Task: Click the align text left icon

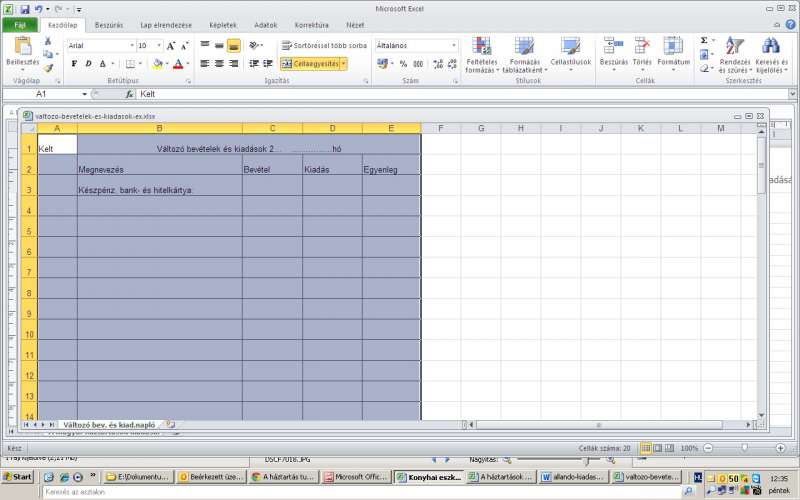Action: pyautogui.click(x=205, y=64)
